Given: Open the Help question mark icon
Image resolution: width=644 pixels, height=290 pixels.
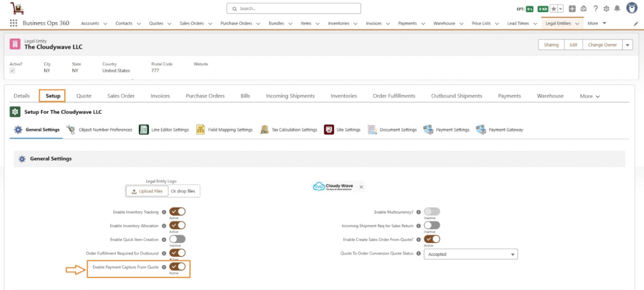Looking at the screenshot, I should pyautogui.click(x=595, y=9).
